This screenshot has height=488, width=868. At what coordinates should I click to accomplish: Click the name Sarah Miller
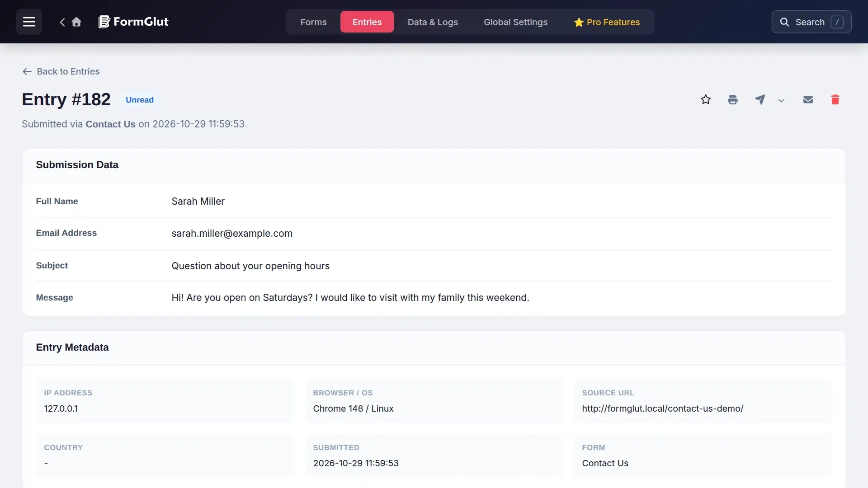tap(198, 202)
